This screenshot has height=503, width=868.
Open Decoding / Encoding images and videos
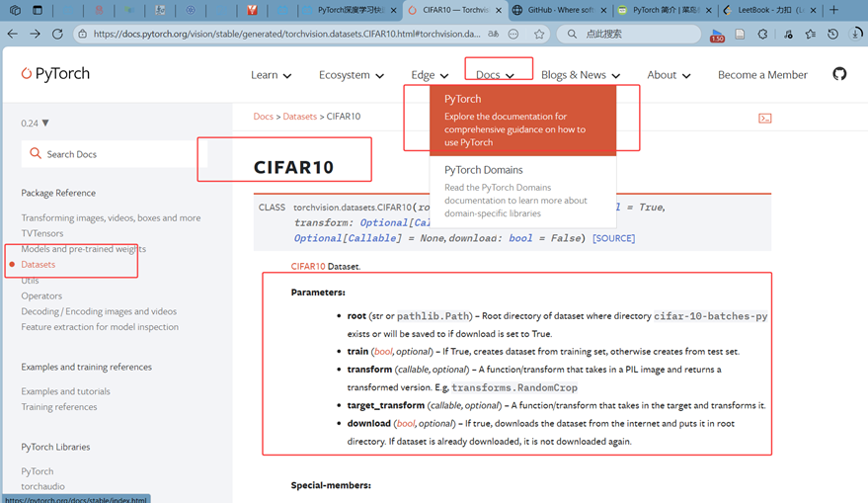(99, 311)
